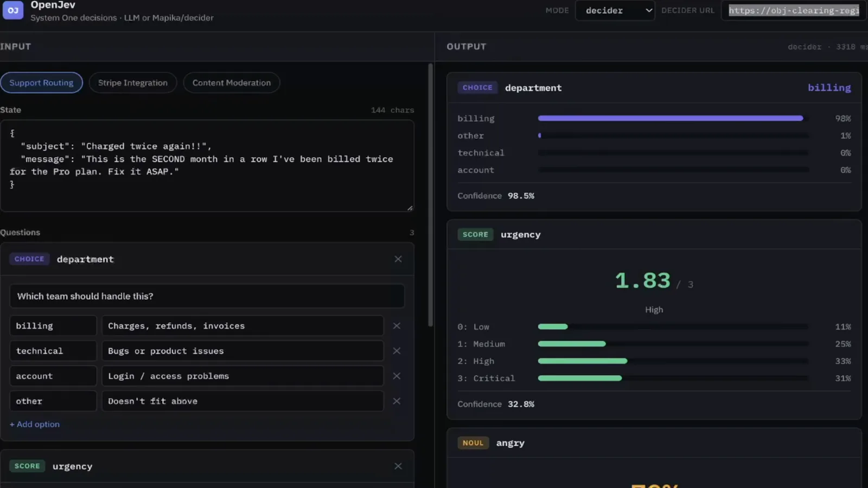
Task: Click the 'Confidence 32.8%' text
Action: (x=496, y=404)
